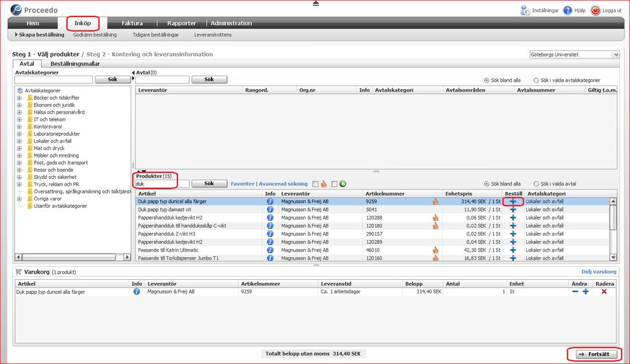Show info for Duk papp typ damast vit

(x=270, y=209)
